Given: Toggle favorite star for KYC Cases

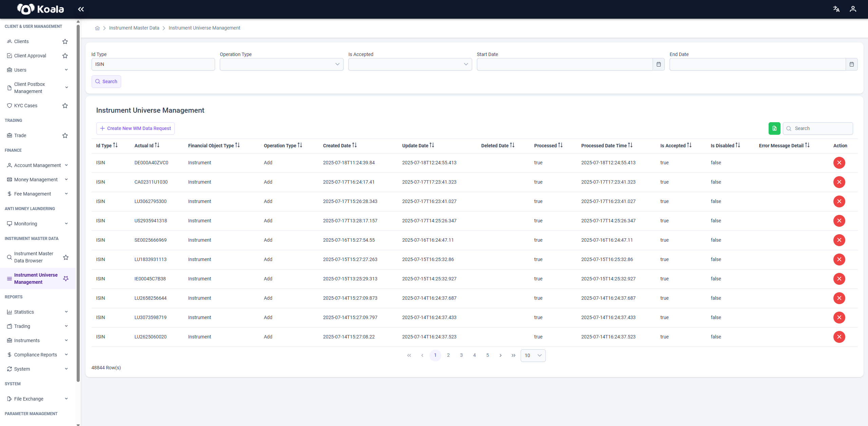Looking at the screenshot, I should 65,106.
